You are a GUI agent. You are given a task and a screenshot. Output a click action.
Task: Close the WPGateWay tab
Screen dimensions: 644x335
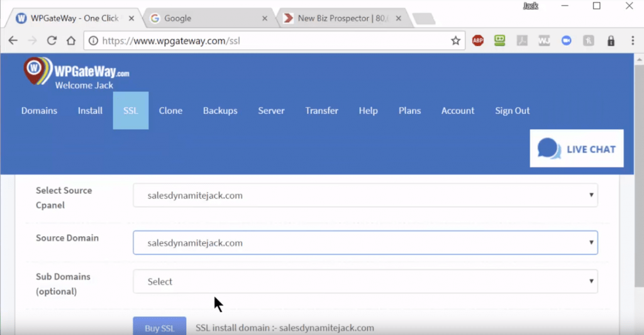click(131, 18)
